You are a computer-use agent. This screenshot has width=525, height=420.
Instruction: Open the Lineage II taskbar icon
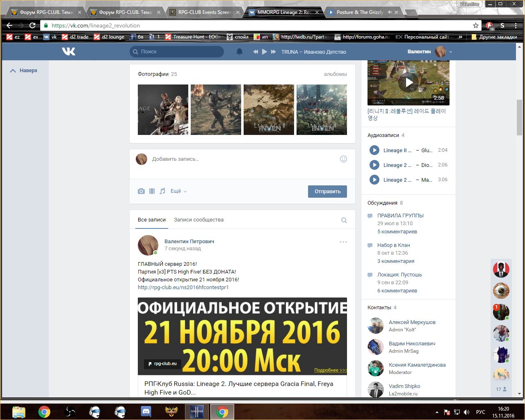[x=197, y=411]
